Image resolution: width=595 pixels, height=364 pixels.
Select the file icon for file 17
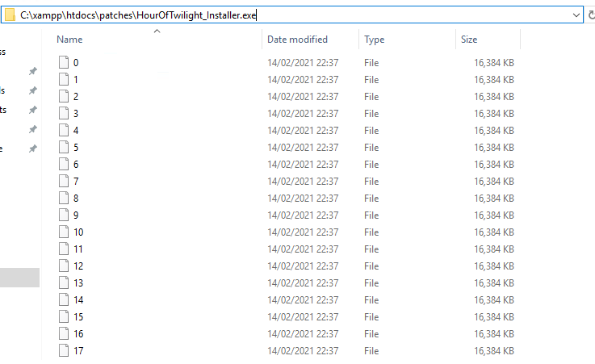tap(64, 350)
